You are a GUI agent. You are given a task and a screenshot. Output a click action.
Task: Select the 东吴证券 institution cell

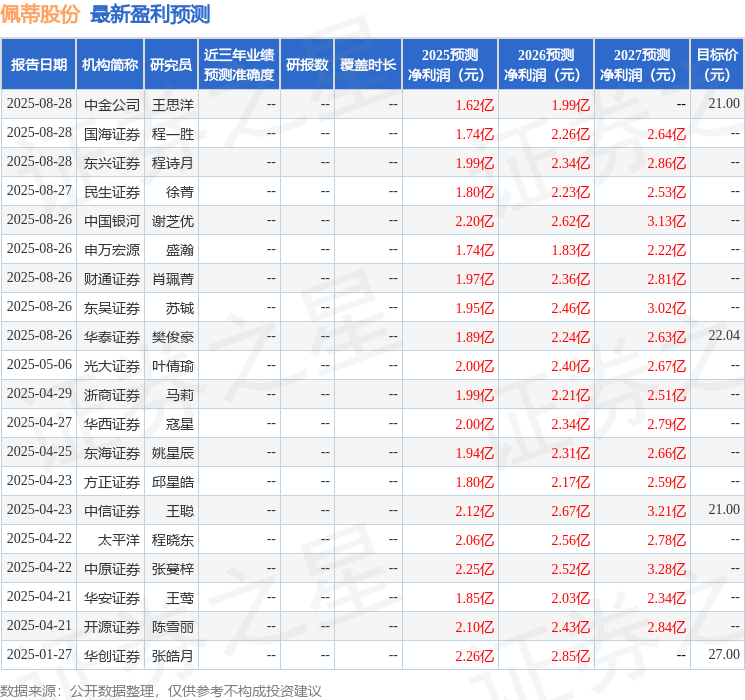click(x=112, y=308)
